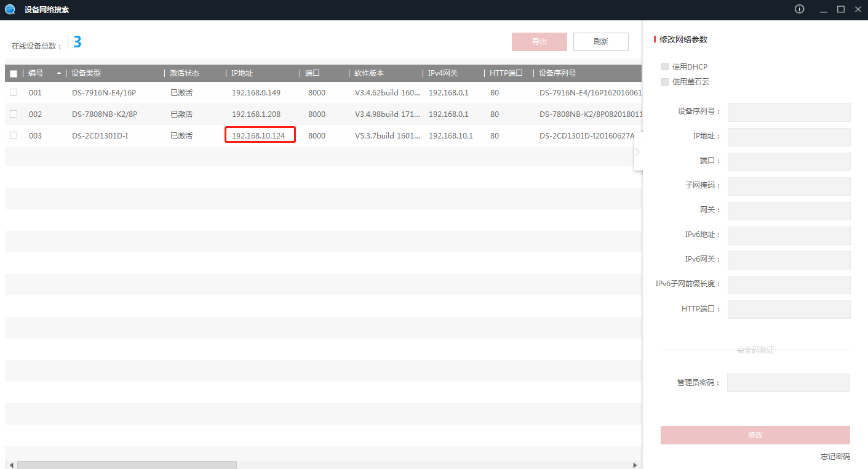Click the sort arrow beside 编号 column

click(59, 73)
